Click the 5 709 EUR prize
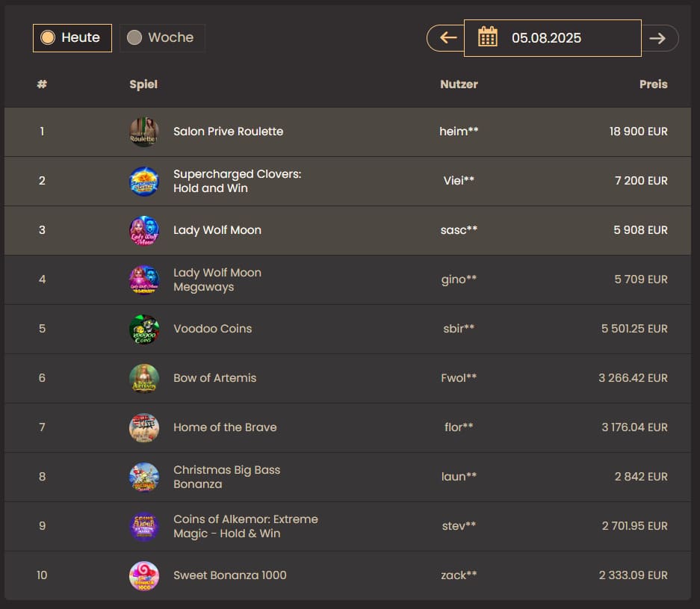Viewport: 700px width, 609px height. pos(641,279)
